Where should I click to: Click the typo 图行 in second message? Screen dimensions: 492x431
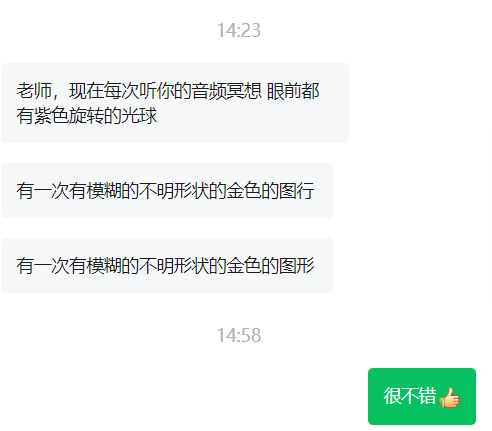pos(297,191)
